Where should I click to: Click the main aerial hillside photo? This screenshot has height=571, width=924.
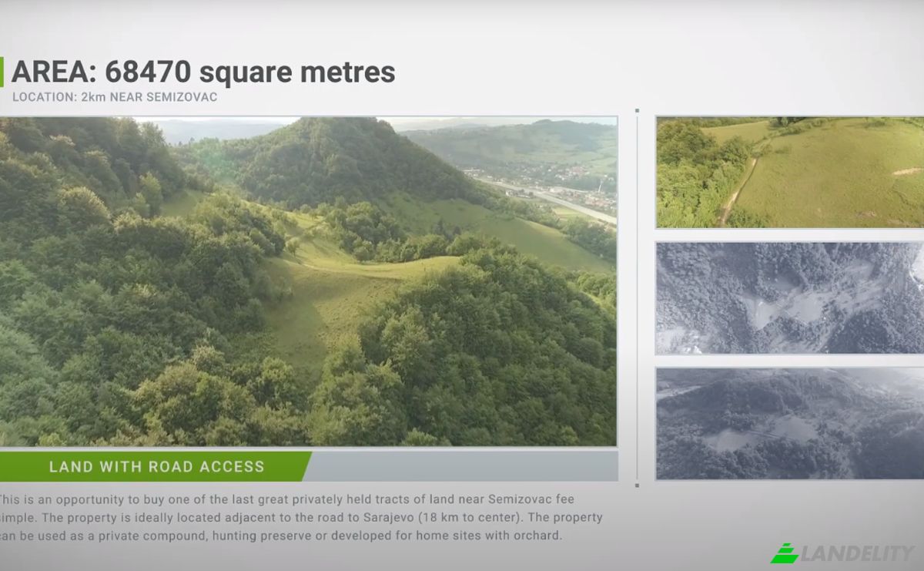[308, 281]
